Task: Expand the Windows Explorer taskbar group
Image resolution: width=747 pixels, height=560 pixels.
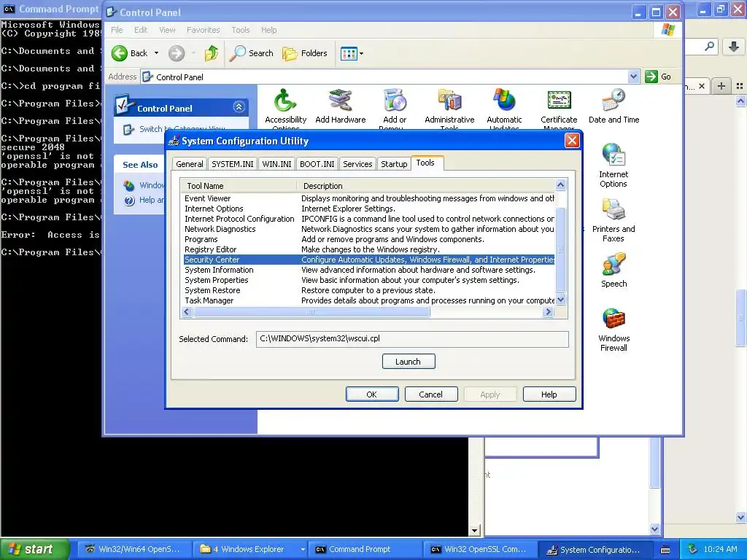Action: [303, 549]
